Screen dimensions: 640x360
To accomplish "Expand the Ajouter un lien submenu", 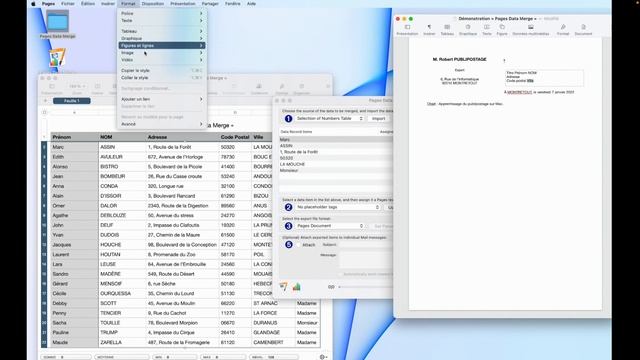I will click(x=162, y=99).
